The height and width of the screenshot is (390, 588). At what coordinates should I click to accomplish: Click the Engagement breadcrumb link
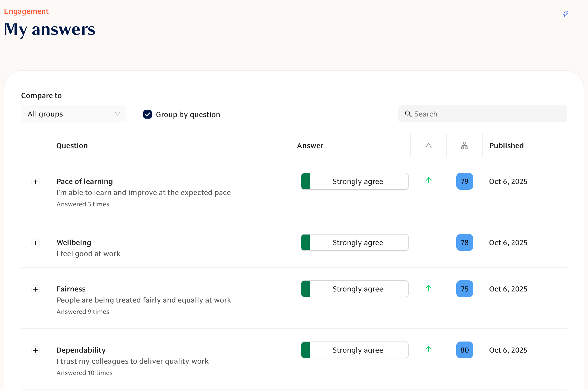pos(26,11)
